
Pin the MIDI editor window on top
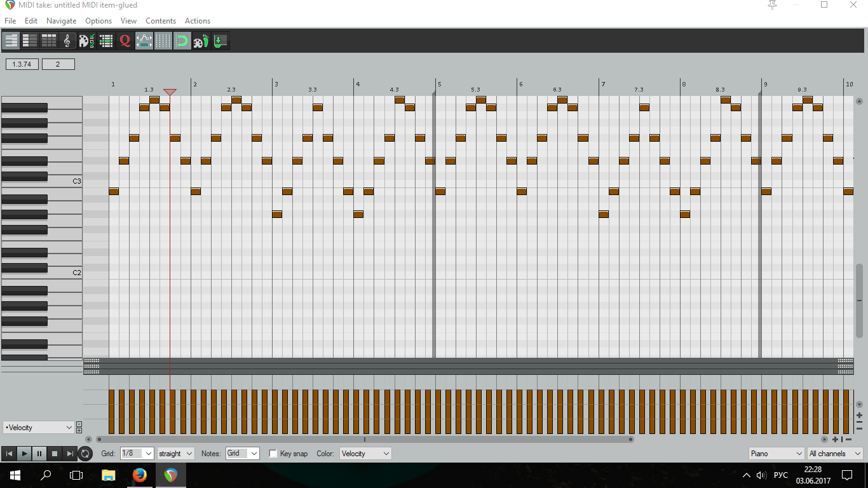tap(773, 5)
